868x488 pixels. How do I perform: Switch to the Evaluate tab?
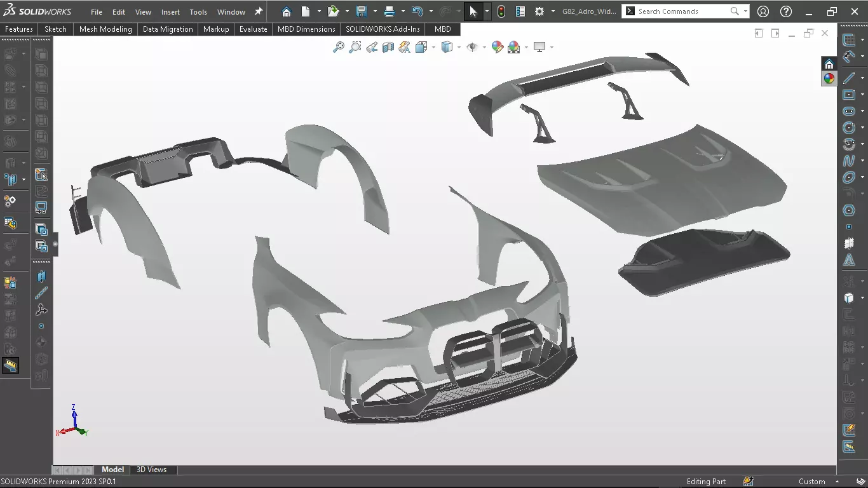pyautogui.click(x=253, y=29)
